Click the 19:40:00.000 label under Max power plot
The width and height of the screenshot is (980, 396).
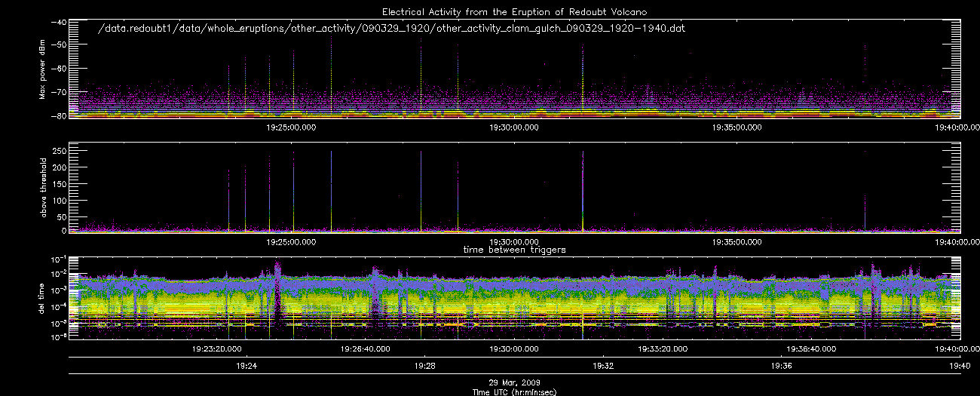(x=956, y=127)
